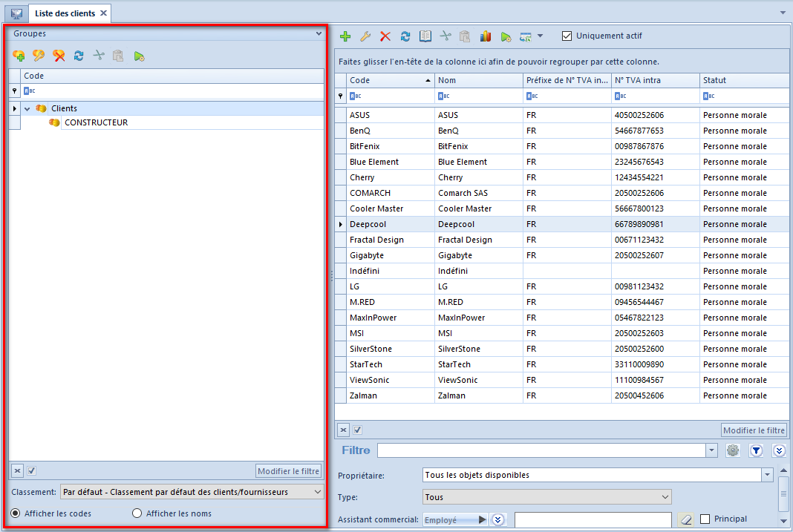
Task: Refresh the Groupes tree
Action: click(79, 56)
